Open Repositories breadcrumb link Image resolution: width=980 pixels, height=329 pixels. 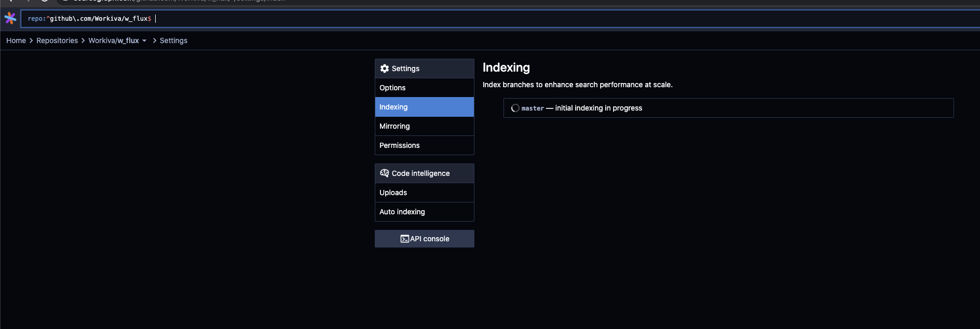point(57,40)
